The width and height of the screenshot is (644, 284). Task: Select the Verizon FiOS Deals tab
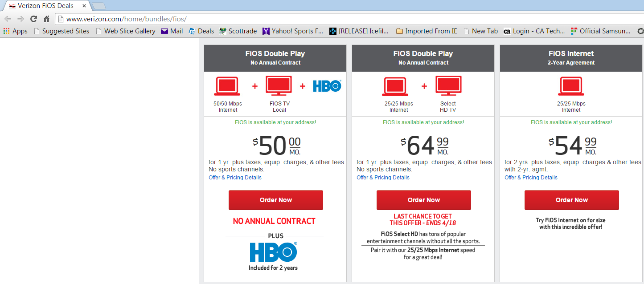tap(45, 6)
